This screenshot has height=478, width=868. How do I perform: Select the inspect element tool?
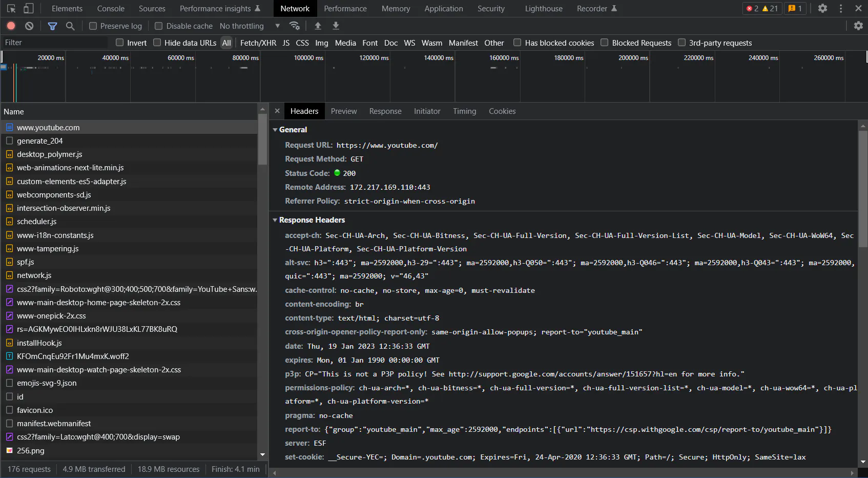click(11, 8)
